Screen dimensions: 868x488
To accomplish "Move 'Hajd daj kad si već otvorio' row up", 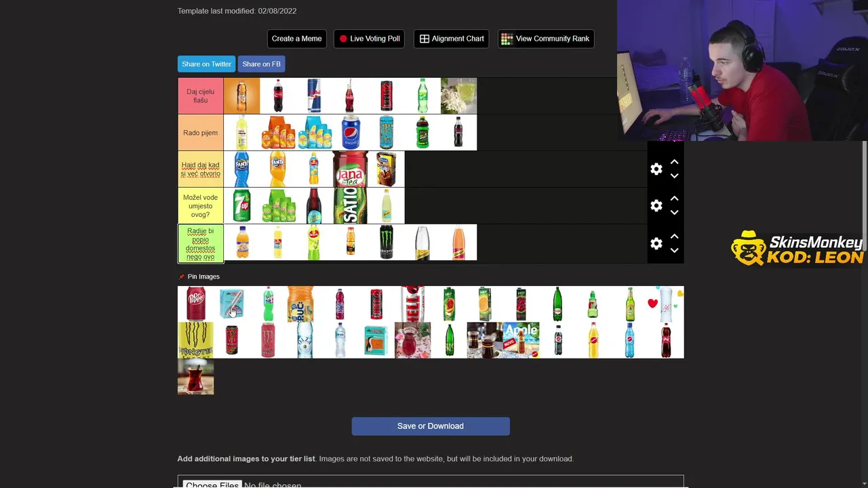I will [x=674, y=162].
